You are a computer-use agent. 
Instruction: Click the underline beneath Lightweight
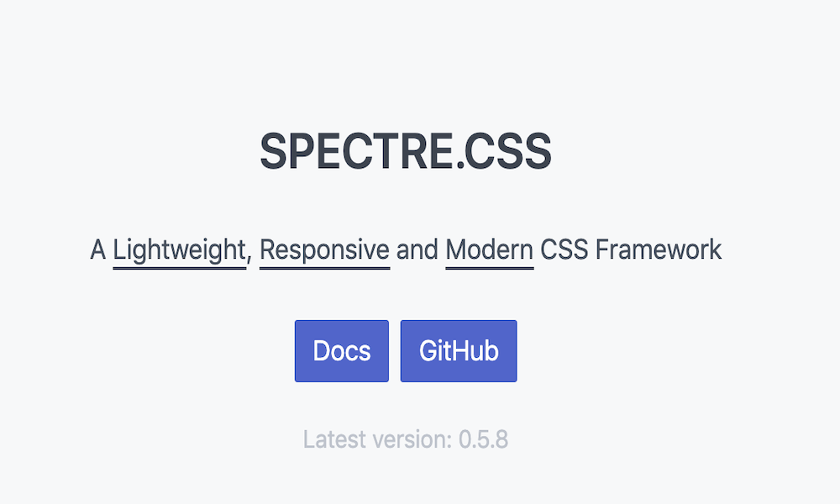point(179,268)
